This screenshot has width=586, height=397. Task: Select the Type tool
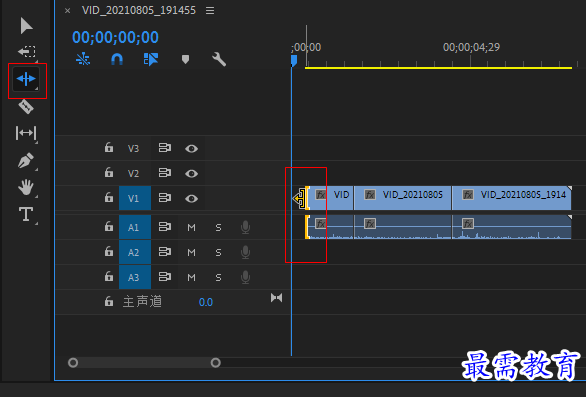pyautogui.click(x=26, y=214)
